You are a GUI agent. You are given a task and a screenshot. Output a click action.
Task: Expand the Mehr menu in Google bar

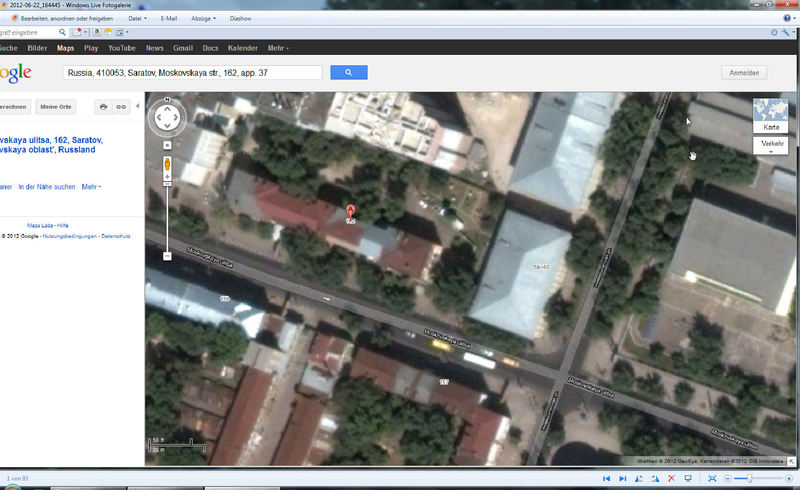(x=278, y=47)
